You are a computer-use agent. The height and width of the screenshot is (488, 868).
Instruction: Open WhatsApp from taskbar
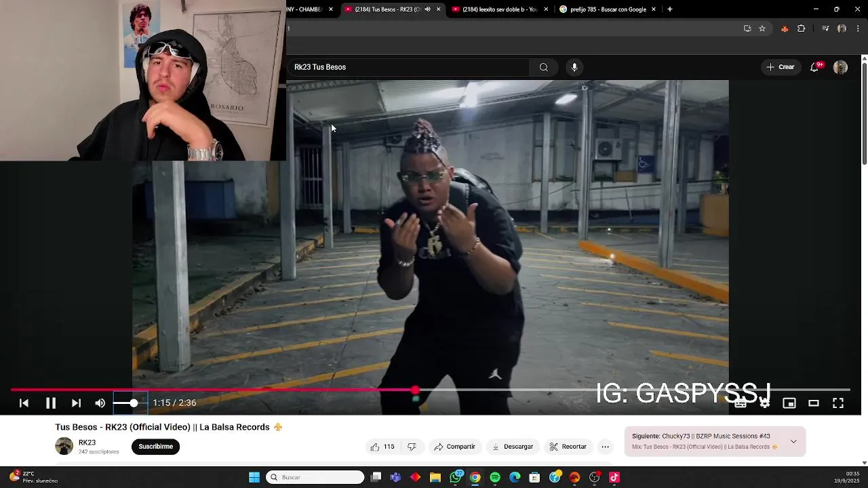click(456, 477)
